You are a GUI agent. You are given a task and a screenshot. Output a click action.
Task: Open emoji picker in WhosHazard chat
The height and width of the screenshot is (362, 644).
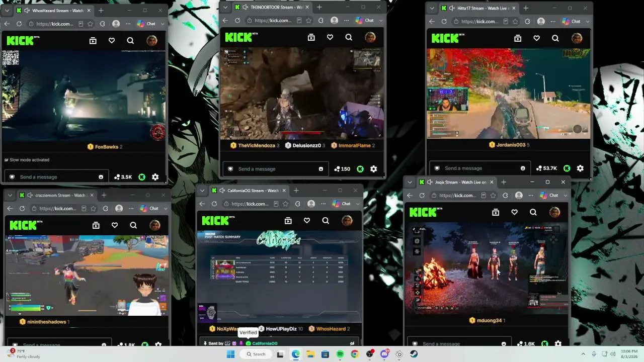(101, 177)
